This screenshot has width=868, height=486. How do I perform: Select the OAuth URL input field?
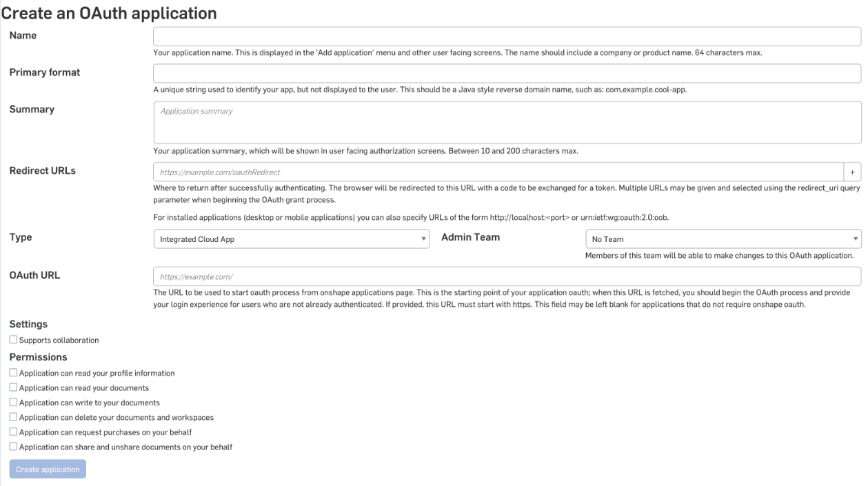(x=507, y=276)
